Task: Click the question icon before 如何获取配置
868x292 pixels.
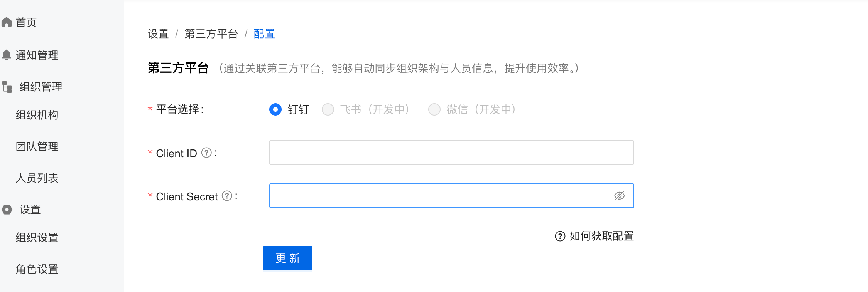Action: [x=560, y=236]
